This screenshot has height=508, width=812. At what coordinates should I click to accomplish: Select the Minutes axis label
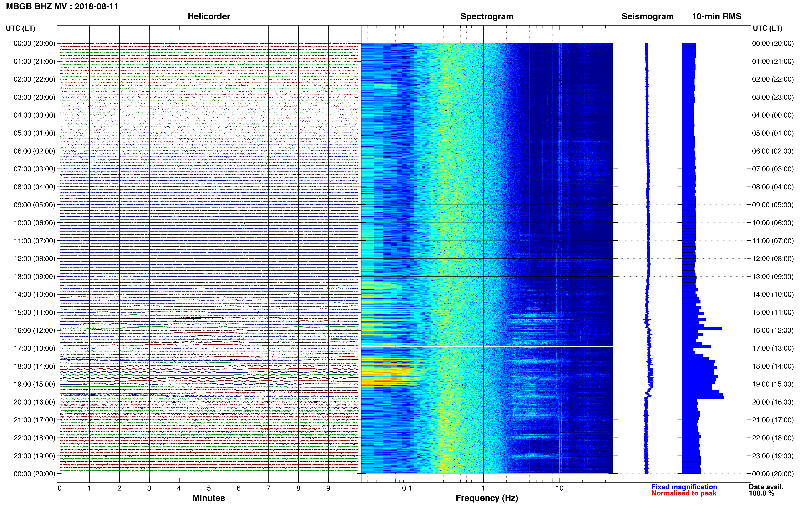coord(209,498)
